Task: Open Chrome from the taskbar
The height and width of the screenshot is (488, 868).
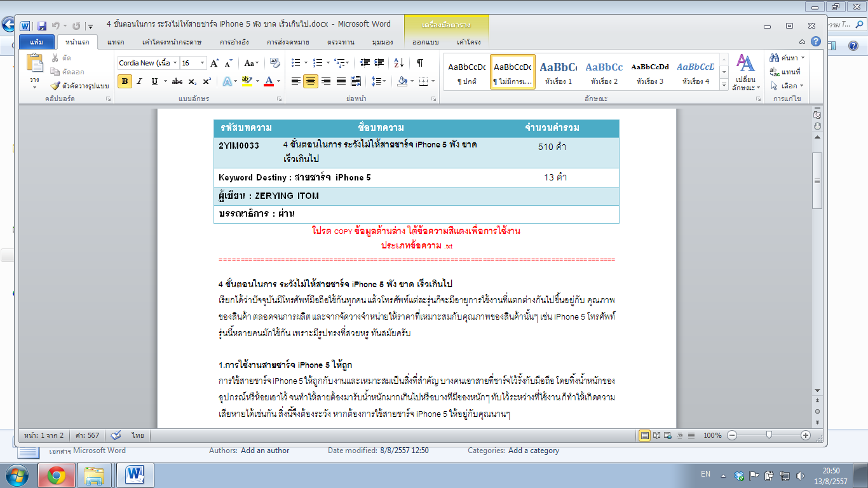Action: click(56, 475)
